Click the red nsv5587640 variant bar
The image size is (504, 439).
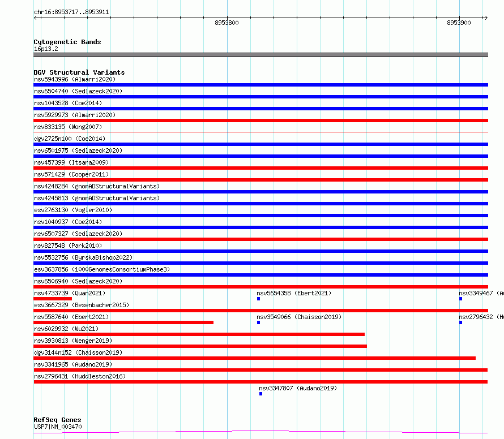coord(123,322)
